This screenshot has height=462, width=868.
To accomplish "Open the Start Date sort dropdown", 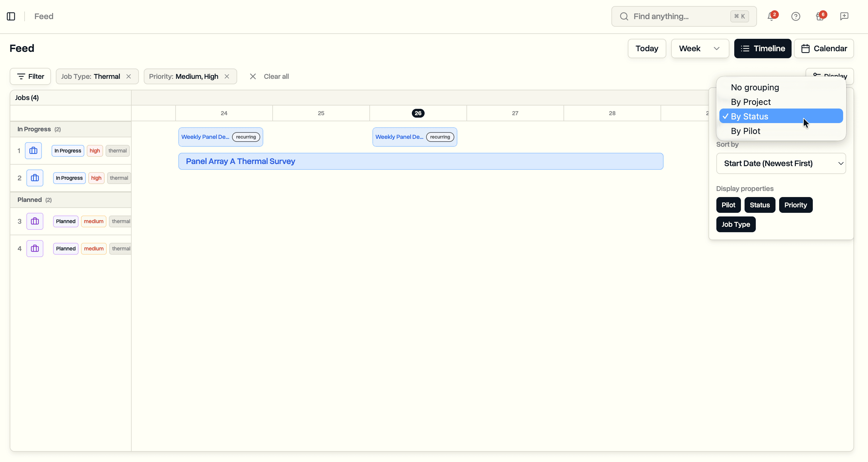I will click(781, 163).
